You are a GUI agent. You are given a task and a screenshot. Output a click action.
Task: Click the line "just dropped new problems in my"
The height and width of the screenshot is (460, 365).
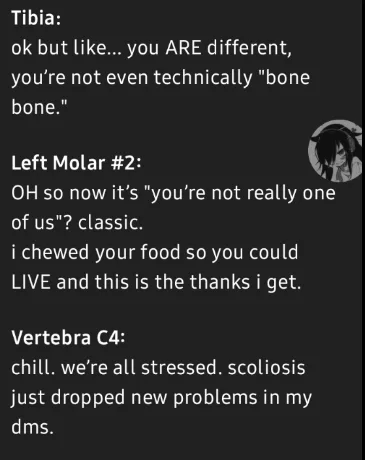point(161,398)
